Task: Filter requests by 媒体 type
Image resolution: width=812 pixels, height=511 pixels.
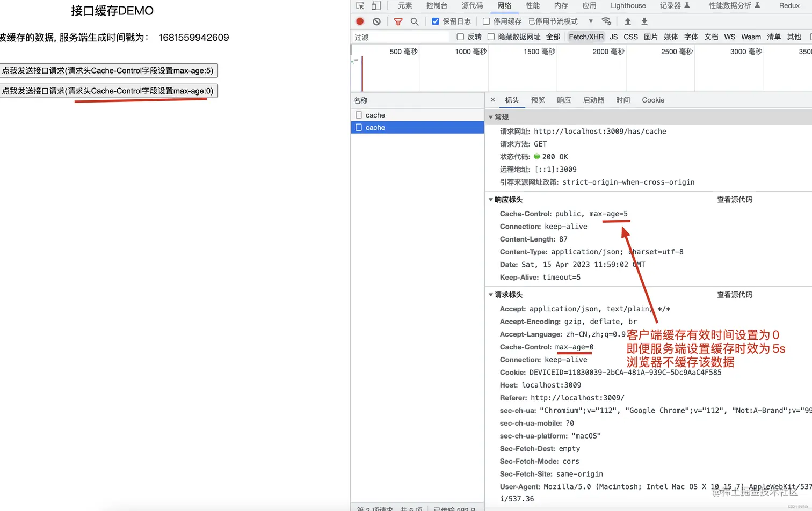Action: pos(671,36)
